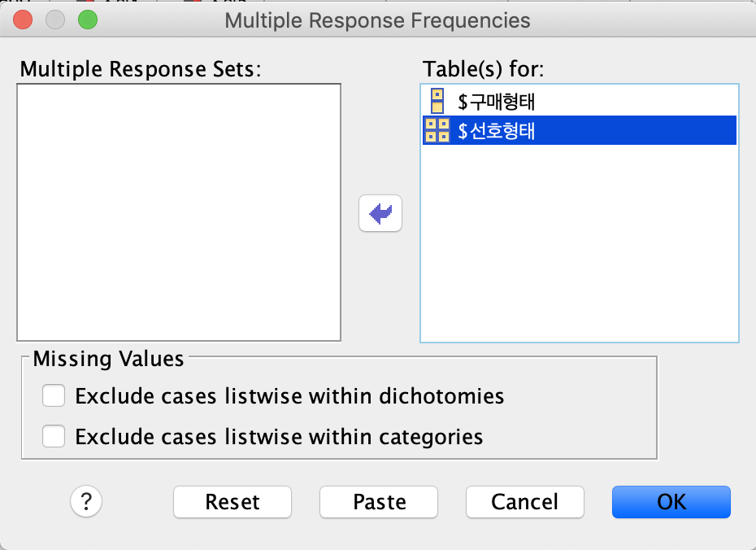Close the dialog with the red button
The height and width of the screenshot is (550, 756).
[23, 20]
